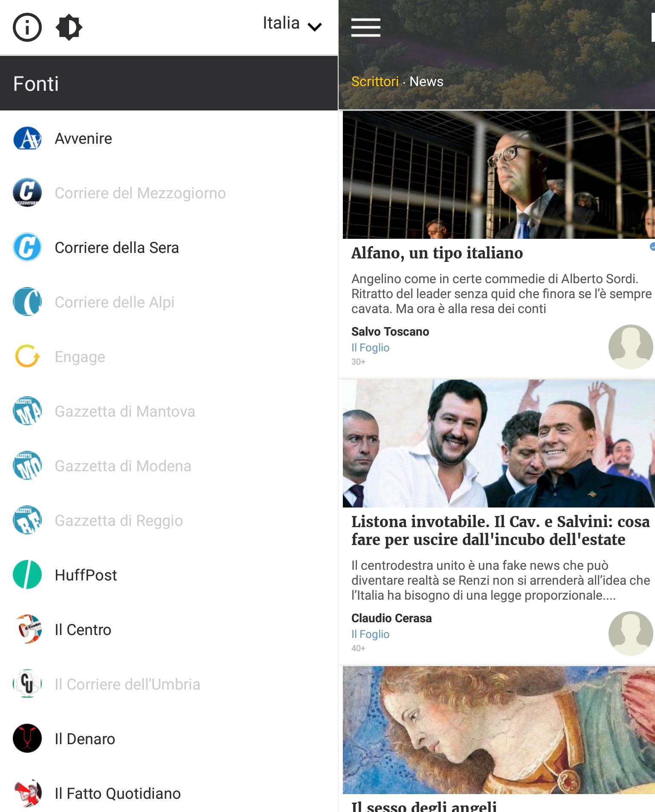The height and width of the screenshot is (812, 655).
Task: Open the info icon
Action: (27, 27)
